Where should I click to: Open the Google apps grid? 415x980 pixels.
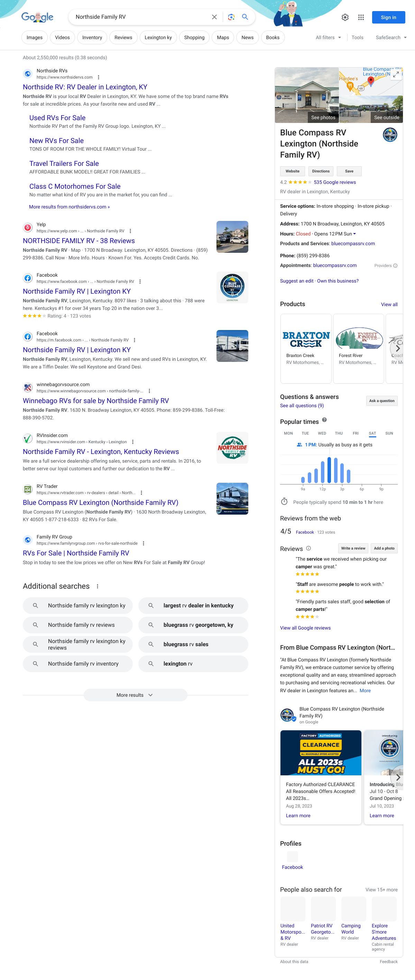coord(361,18)
